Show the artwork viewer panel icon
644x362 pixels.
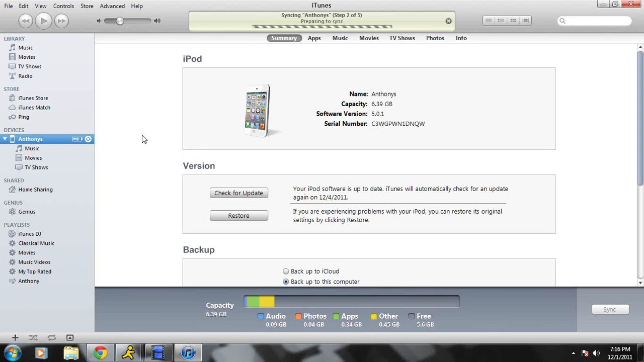point(70,338)
